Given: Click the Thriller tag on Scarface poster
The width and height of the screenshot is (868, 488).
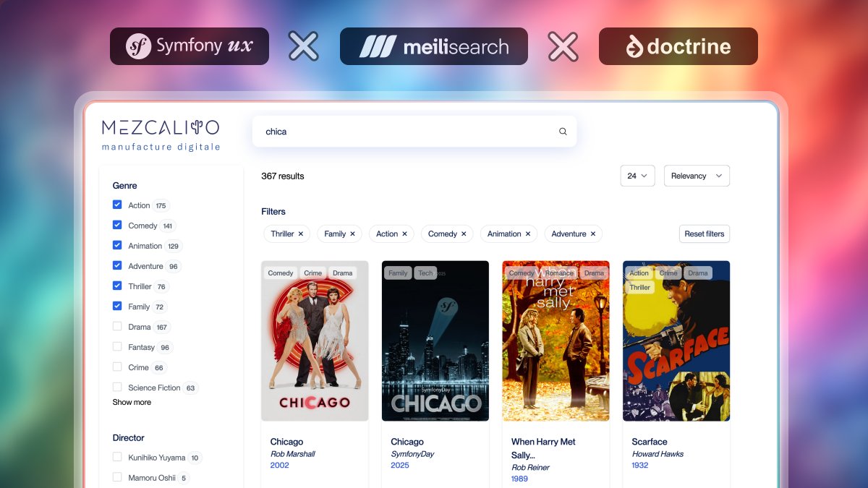Looking at the screenshot, I should coord(640,287).
